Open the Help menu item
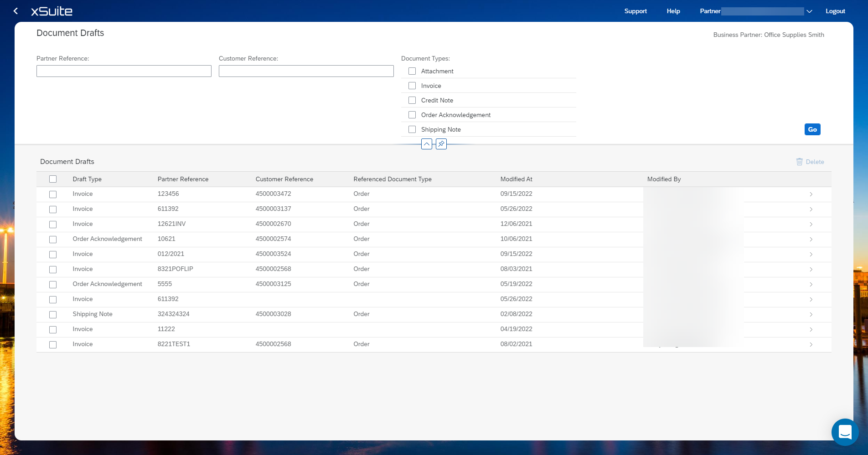The height and width of the screenshot is (455, 868). [x=673, y=11]
